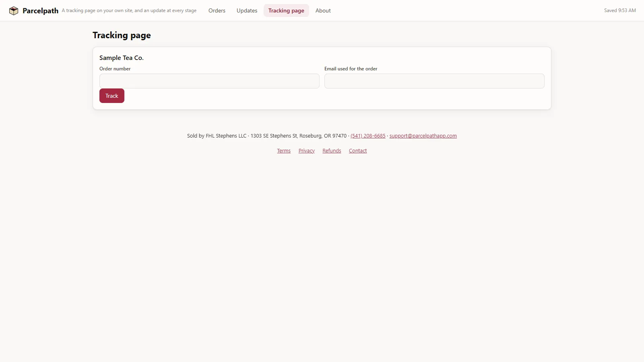Click the Saved 9:53 AM status text
Viewport: 644px width, 362px height.
(x=620, y=10)
